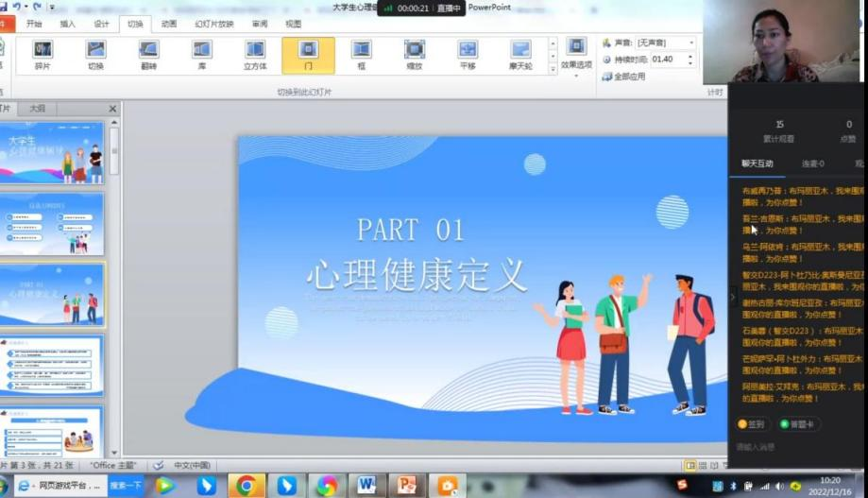
Task: Open Google Chrome from the taskbar
Action: pyautogui.click(x=246, y=486)
